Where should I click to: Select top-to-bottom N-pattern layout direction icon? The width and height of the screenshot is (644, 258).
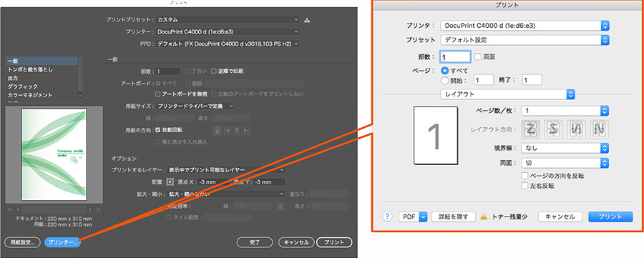[x=577, y=129]
